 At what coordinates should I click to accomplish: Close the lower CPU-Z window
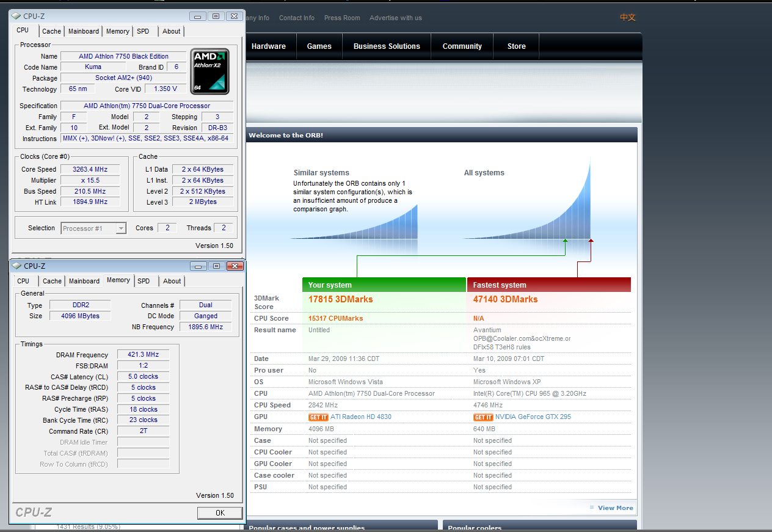coord(235,266)
